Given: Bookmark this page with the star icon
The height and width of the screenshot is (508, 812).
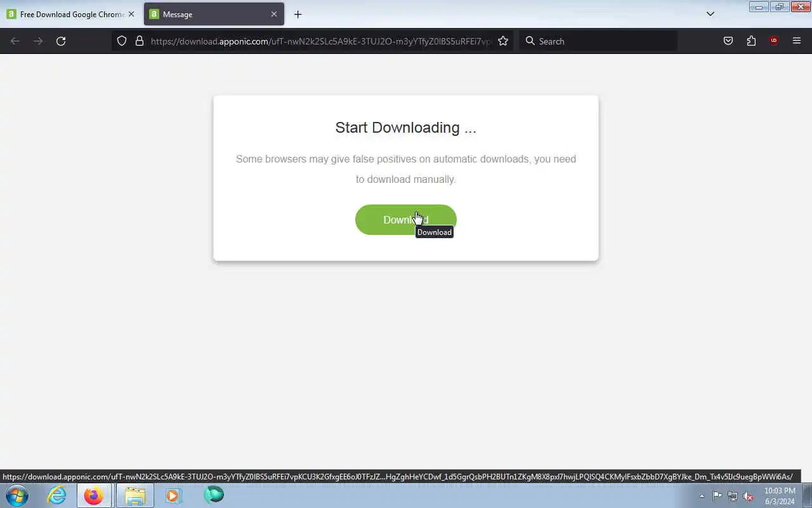Looking at the screenshot, I should (x=503, y=41).
